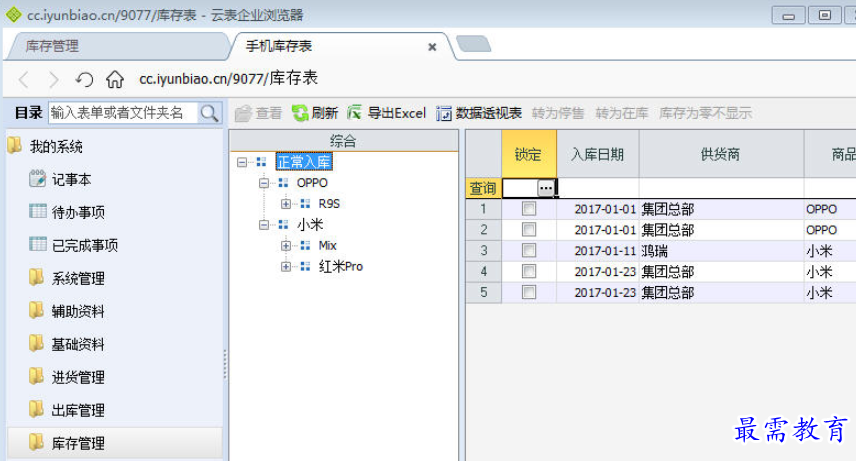Screen dimensions: 856x461
Task: Click the node icon beside R9S
Action: tap(305, 204)
